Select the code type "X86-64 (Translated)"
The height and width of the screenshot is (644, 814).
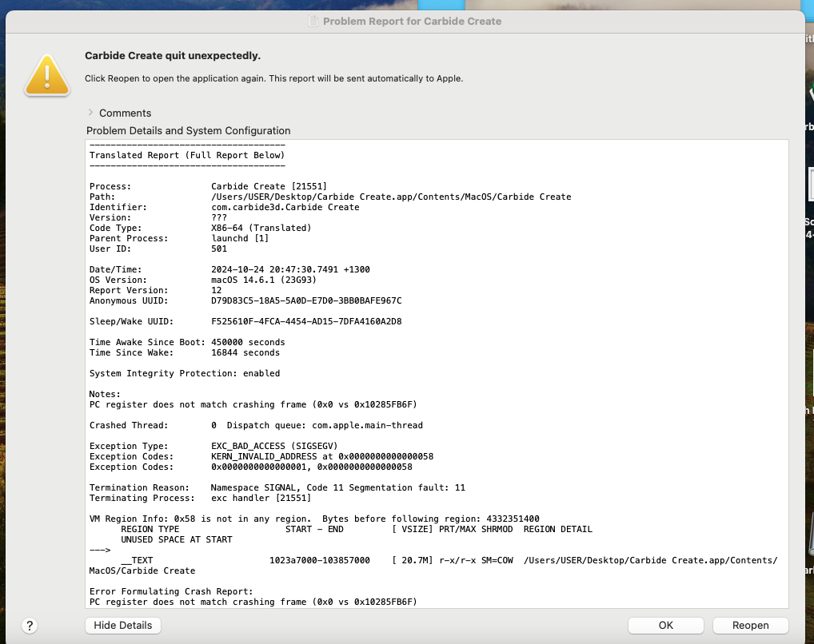[x=261, y=228]
